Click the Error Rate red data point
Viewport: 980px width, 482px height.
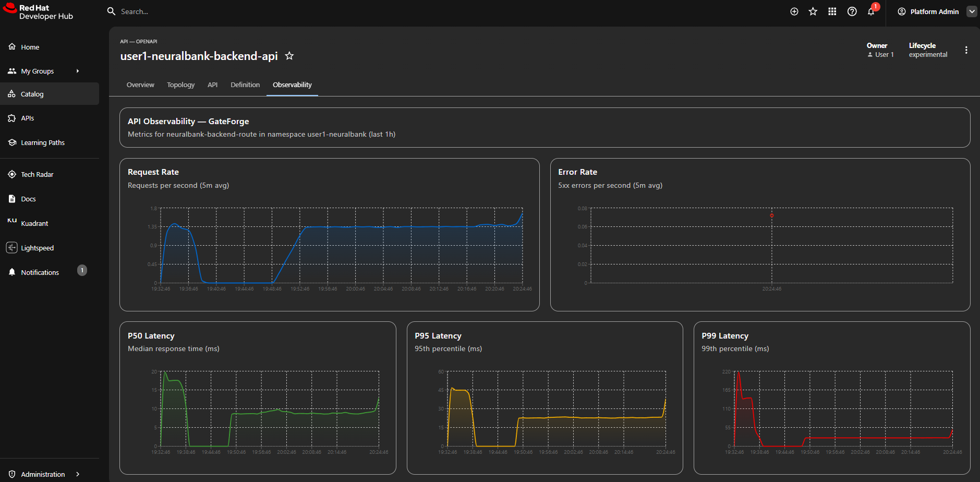pos(772,215)
